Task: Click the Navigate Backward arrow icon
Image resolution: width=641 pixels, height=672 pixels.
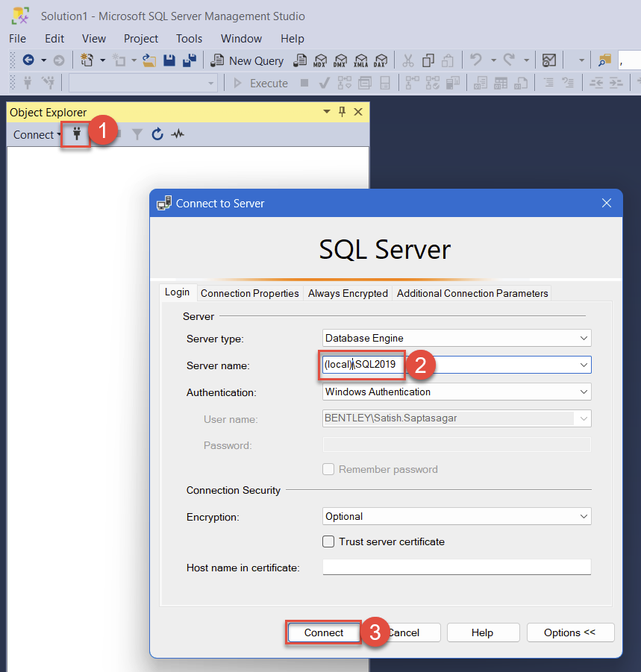Action: [28, 60]
